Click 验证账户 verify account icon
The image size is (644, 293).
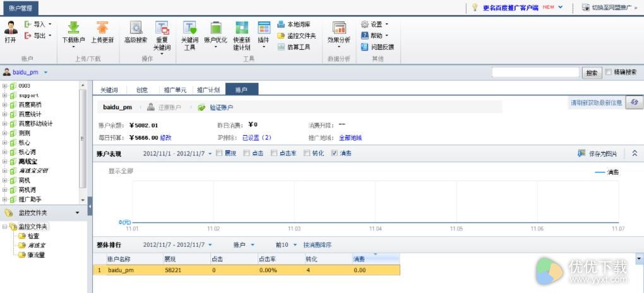pos(201,108)
